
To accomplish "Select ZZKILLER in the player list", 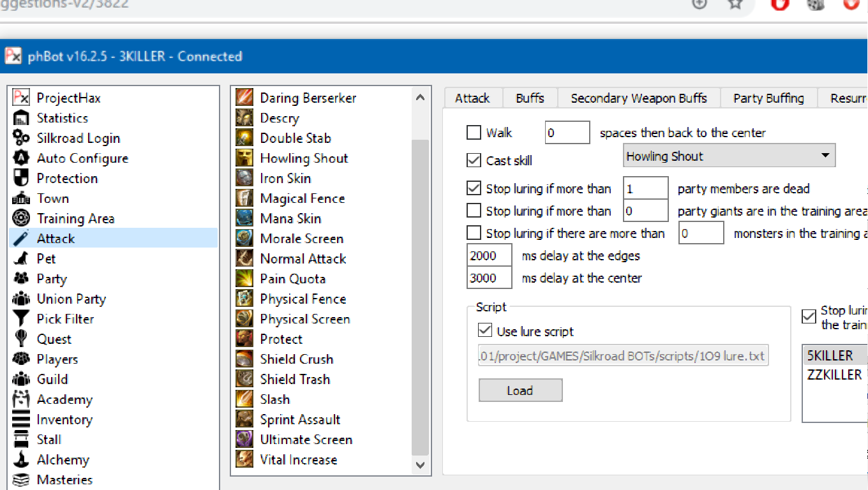I will click(834, 375).
